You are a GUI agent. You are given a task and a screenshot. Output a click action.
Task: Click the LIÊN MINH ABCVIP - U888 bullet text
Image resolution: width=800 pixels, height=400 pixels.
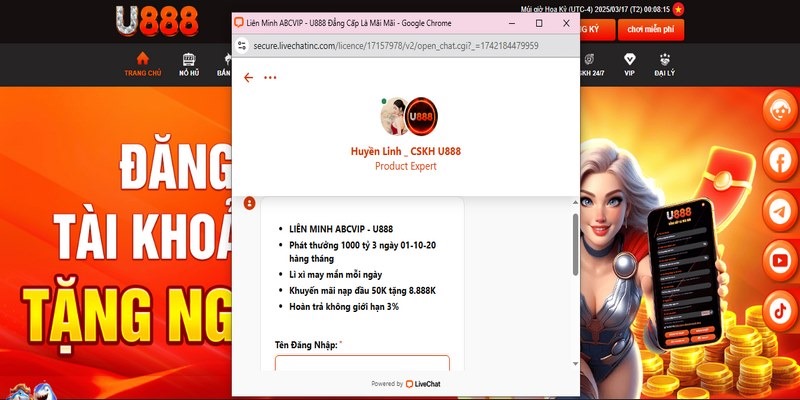click(x=341, y=229)
